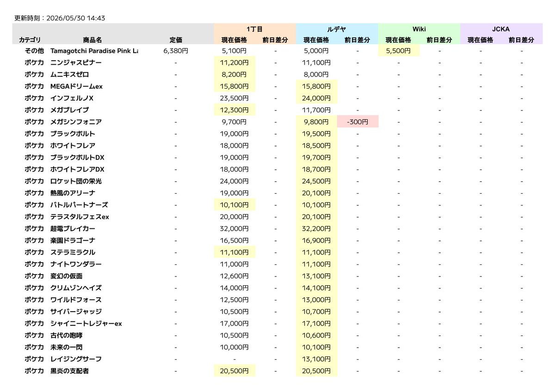This screenshot has height=392, width=555.
Task: Select the クリムゾンヘイズ product name
Action: (x=76, y=288)
